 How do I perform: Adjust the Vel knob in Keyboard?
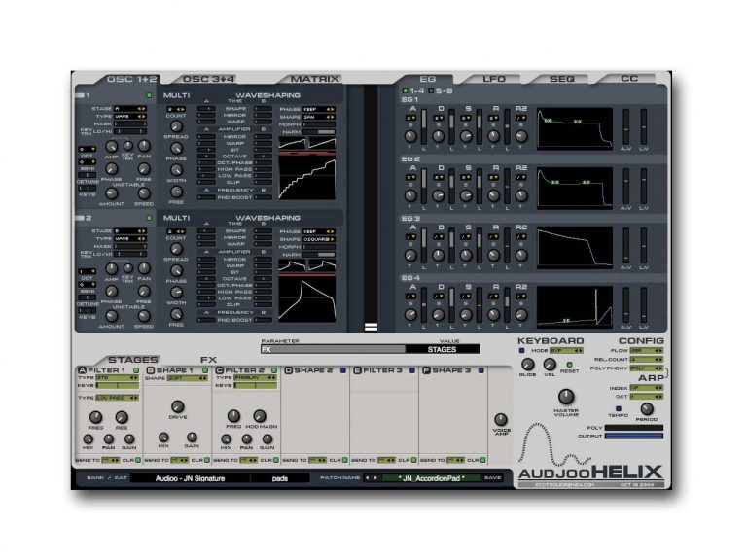click(550, 365)
